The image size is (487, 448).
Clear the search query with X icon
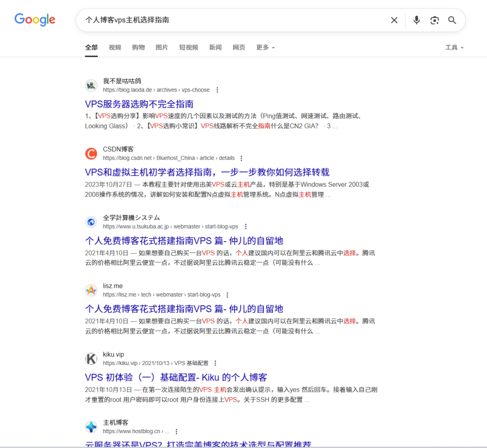[394, 20]
